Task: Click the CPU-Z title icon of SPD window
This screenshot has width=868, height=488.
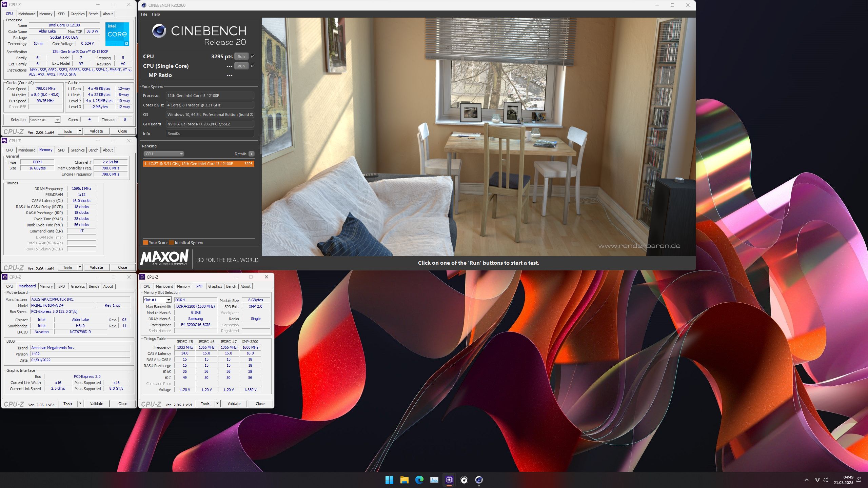Action: [x=142, y=277]
